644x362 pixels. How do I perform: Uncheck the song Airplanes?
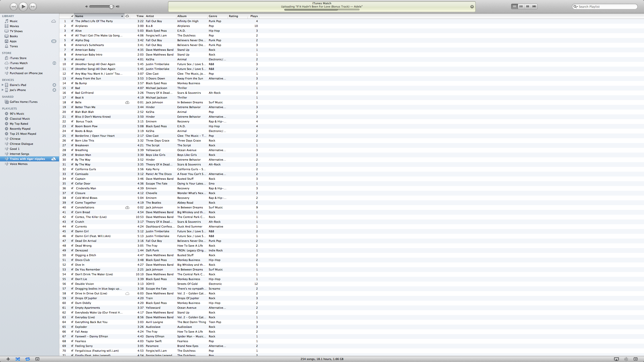[72, 26]
